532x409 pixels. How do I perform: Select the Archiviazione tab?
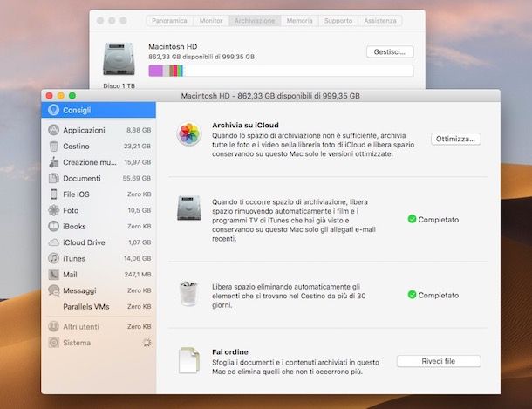tap(255, 21)
